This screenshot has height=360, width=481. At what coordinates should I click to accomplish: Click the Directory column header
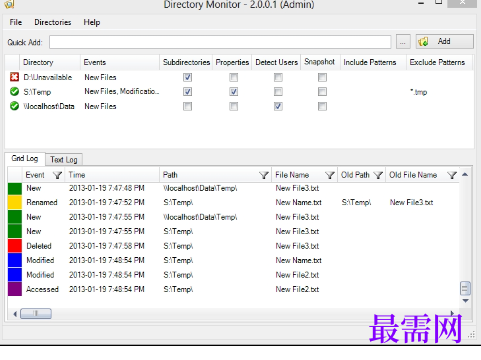50,62
